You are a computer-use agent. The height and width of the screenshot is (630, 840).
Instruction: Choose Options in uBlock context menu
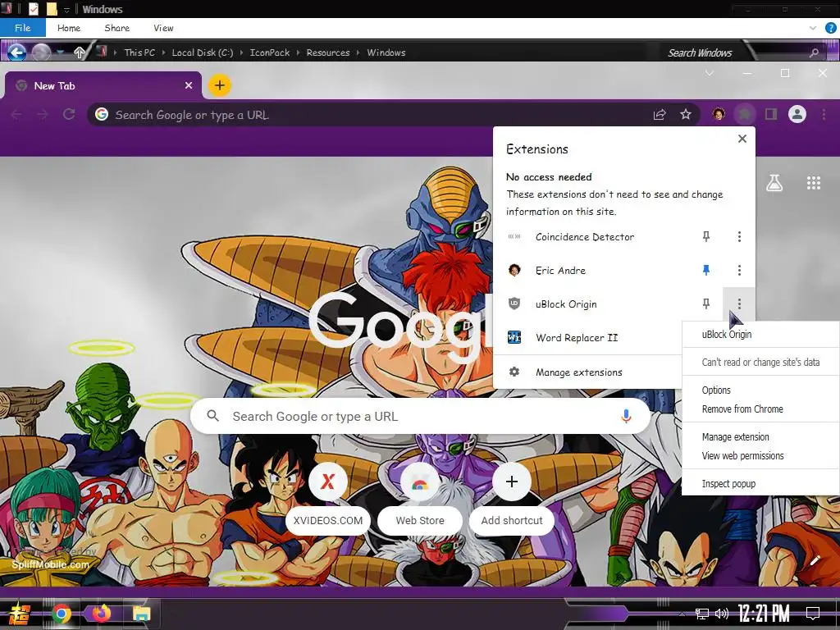point(716,390)
